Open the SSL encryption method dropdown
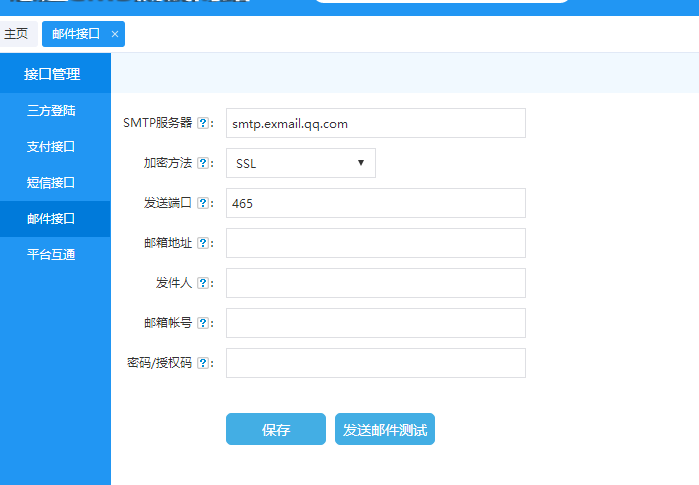Screen dimensions: 699x485 pos(301,163)
